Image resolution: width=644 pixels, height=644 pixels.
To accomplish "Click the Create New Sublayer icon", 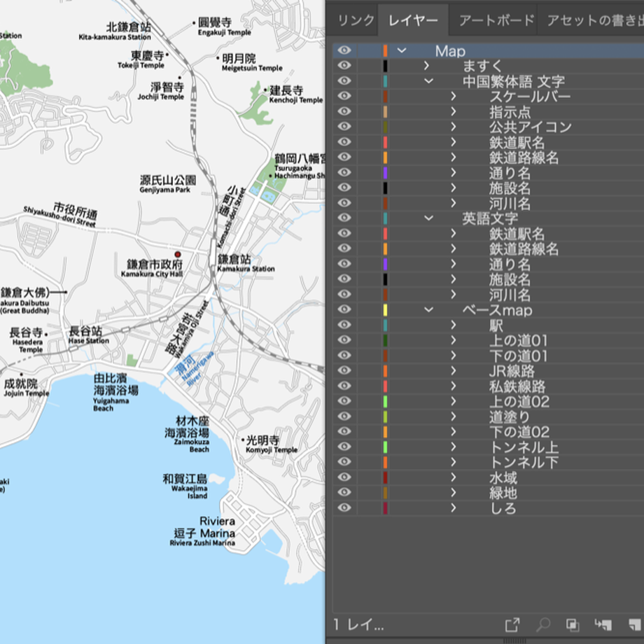I will pos(603,624).
